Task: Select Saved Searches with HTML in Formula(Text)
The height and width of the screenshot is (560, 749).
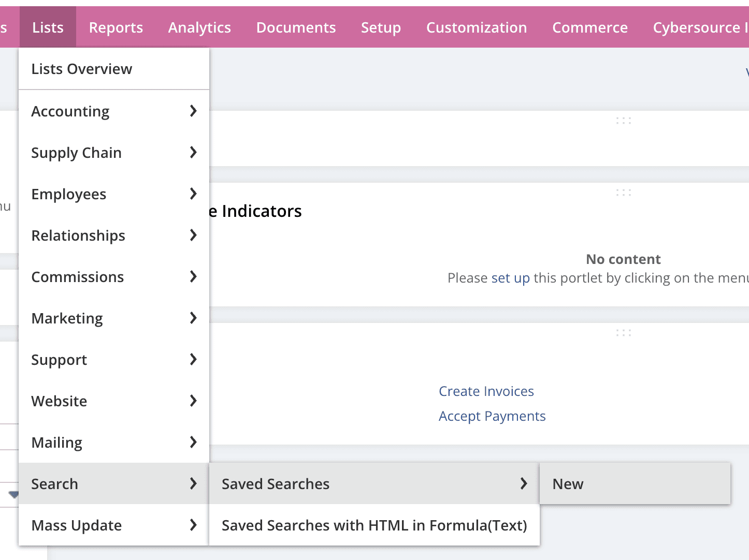Action: 374,525
